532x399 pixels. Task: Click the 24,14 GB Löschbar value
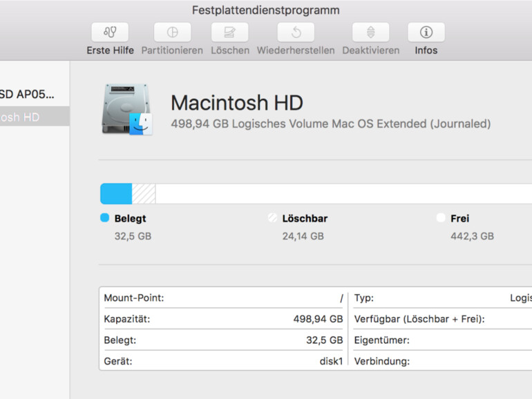(303, 236)
